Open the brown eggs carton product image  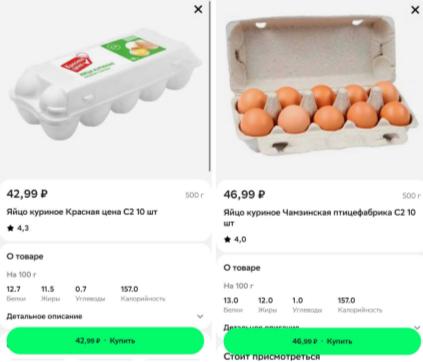[x=321, y=85]
